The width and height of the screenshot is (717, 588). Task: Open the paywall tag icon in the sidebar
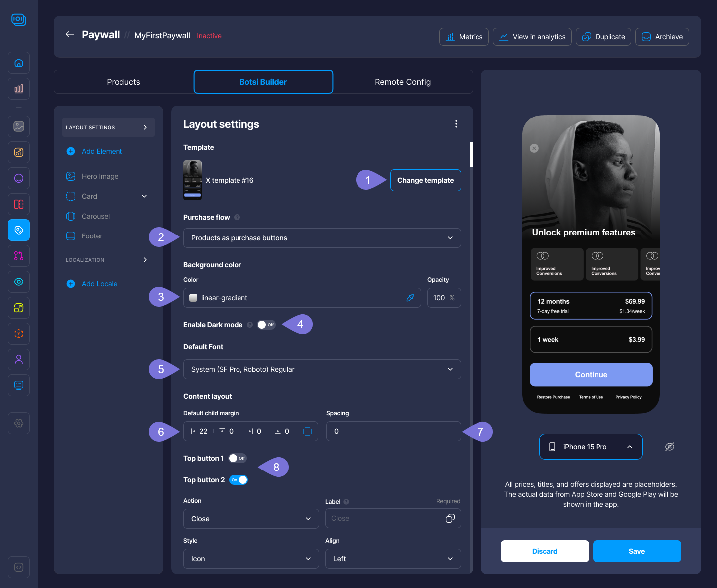(19, 230)
